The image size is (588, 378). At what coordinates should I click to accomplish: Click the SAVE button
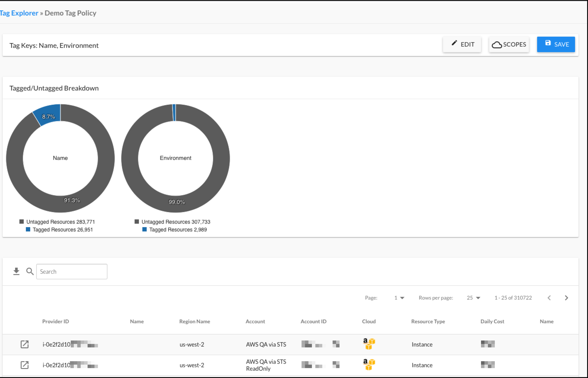(x=556, y=44)
